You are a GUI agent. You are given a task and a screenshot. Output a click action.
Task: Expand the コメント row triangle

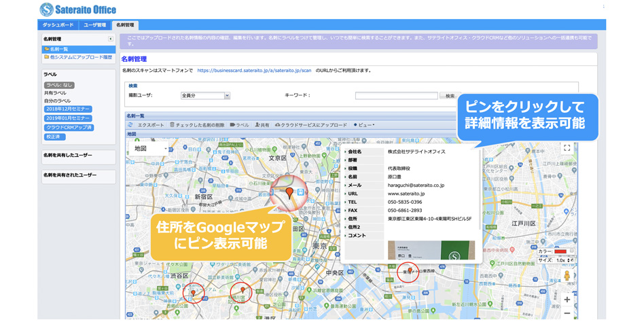coord(346,236)
